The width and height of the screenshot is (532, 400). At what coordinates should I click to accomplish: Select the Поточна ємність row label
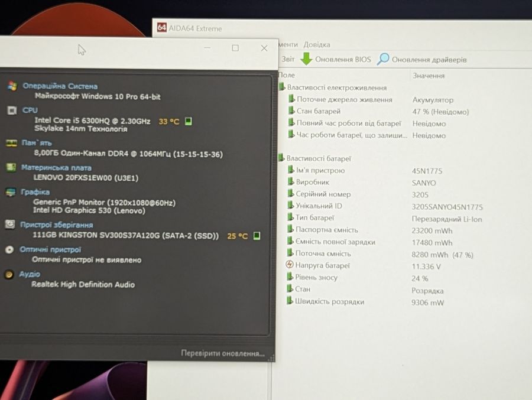click(x=323, y=253)
